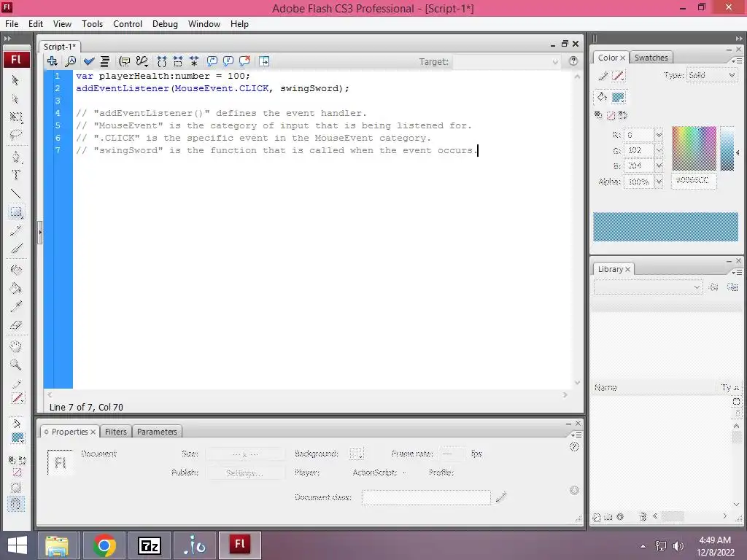Click the Show/Hide Toolbox icon
This screenshot has width=747, height=560.
[x=264, y=61]
